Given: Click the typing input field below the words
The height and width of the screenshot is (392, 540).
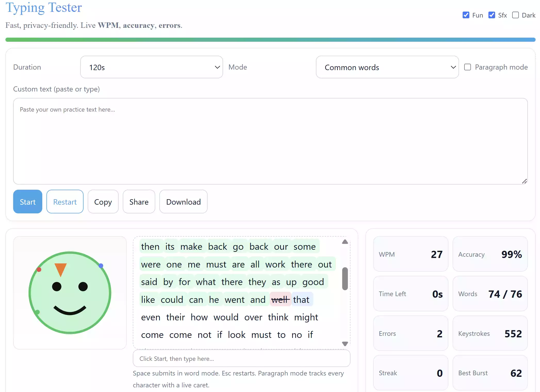Looking at the screenshot, I should [241, 358].
